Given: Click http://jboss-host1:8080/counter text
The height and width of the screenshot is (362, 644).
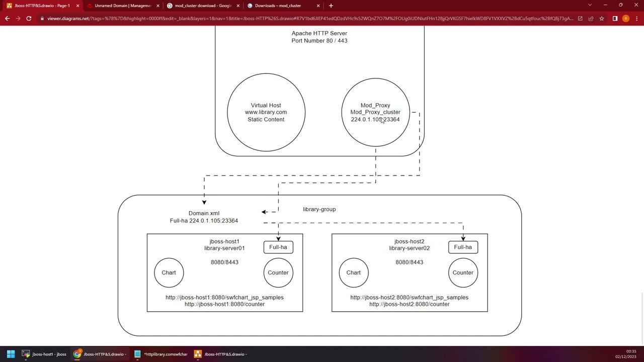Looking at the screenshot, I should coord(224,304).
